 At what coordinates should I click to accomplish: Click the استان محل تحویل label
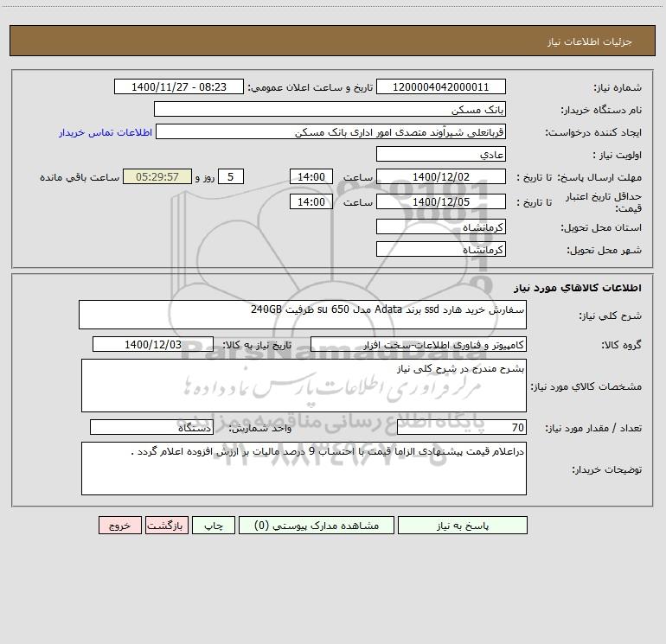point(601,228)
